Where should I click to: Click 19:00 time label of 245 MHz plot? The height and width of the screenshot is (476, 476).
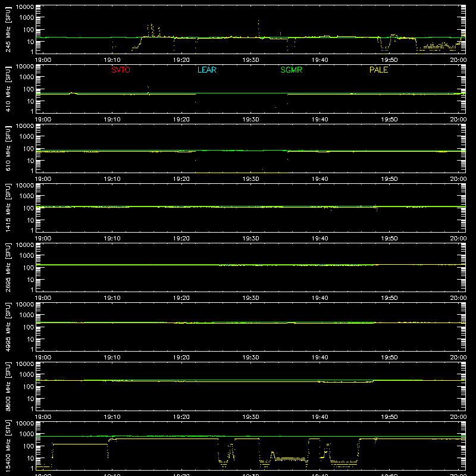click(x=43, y=60)
